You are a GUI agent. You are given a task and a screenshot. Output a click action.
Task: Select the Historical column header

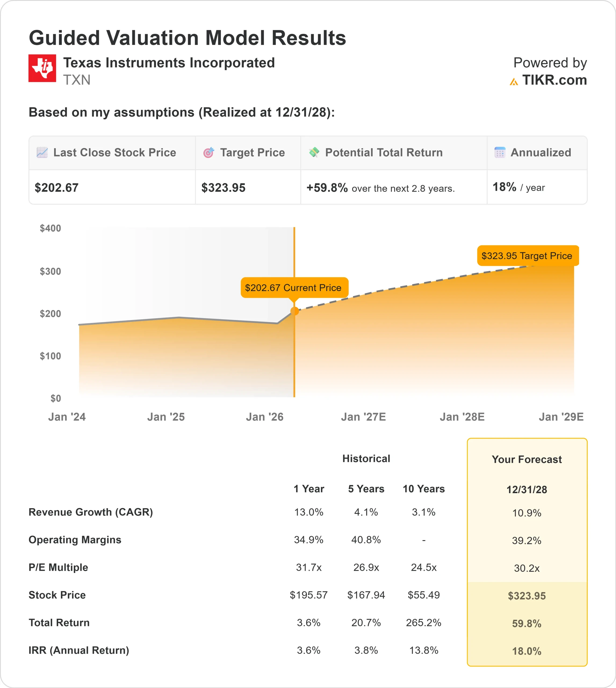366,458
